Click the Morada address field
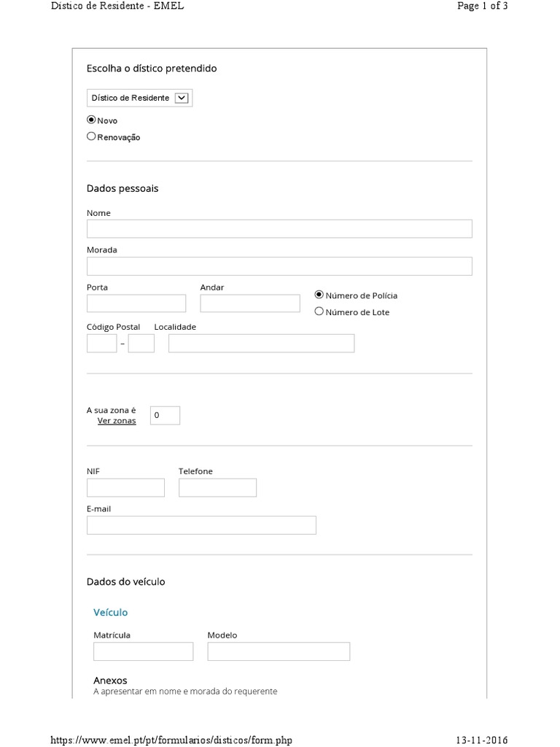Screen dimensions: 560x747 click(x=279, y=266)
